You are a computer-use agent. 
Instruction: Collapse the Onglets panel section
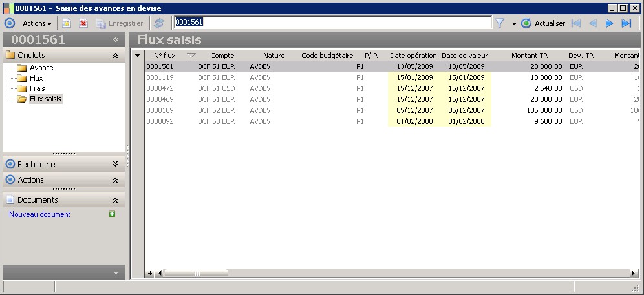(115, 56)
